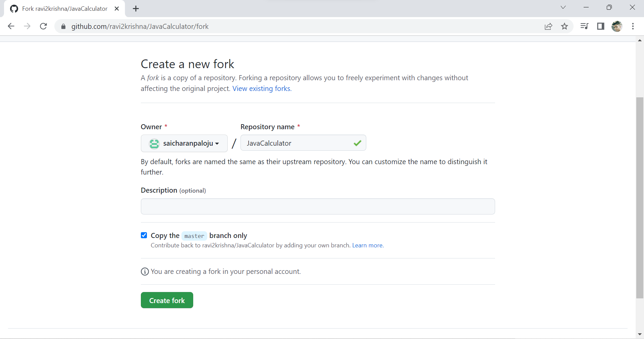Expand the Owner dropdown saicharanpaloju

click(184, 143)
